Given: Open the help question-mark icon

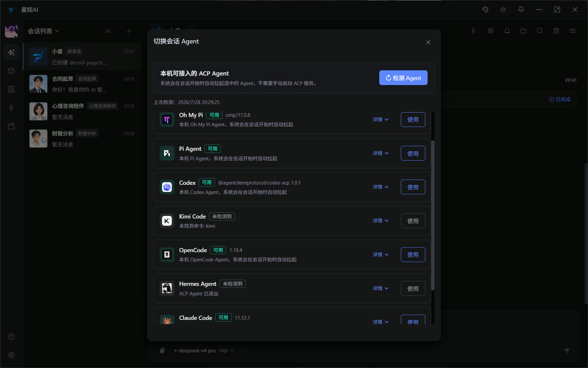Looking at the screenshot, I should point(11,337).
